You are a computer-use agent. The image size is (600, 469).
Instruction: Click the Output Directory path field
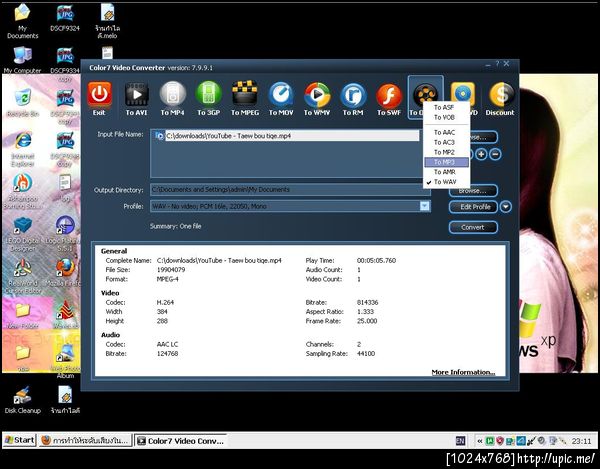290,190
